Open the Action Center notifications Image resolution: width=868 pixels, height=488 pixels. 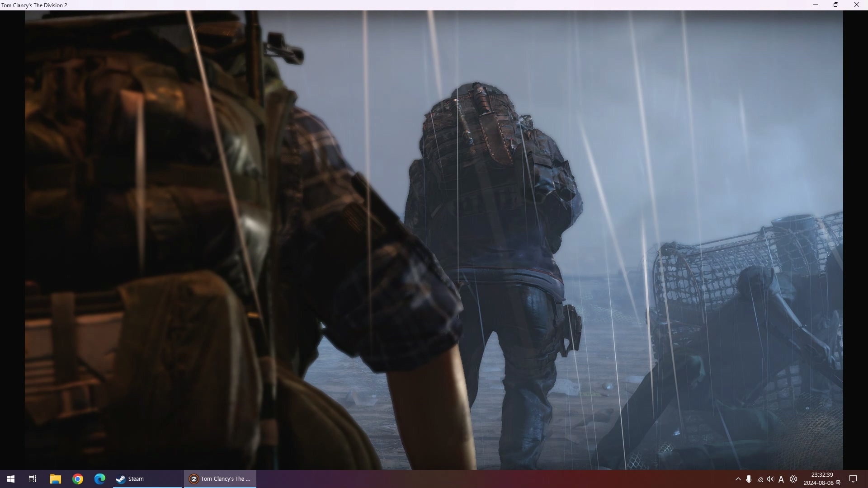853,479
